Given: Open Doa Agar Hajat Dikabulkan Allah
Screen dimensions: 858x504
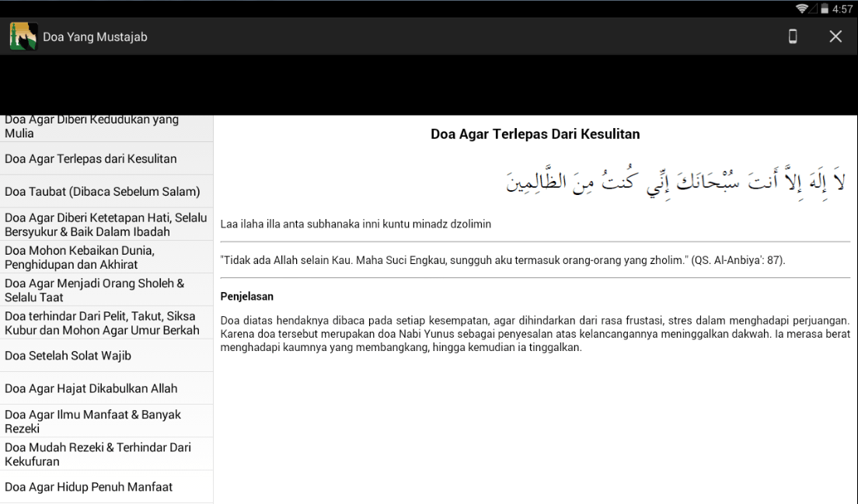Looking at the screenshot, I should [106, 388].
